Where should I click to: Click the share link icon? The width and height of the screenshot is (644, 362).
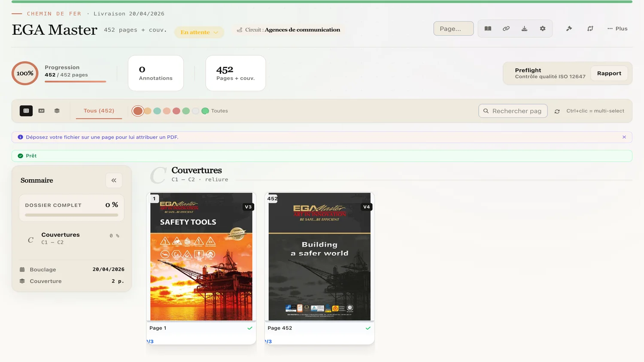506,29
